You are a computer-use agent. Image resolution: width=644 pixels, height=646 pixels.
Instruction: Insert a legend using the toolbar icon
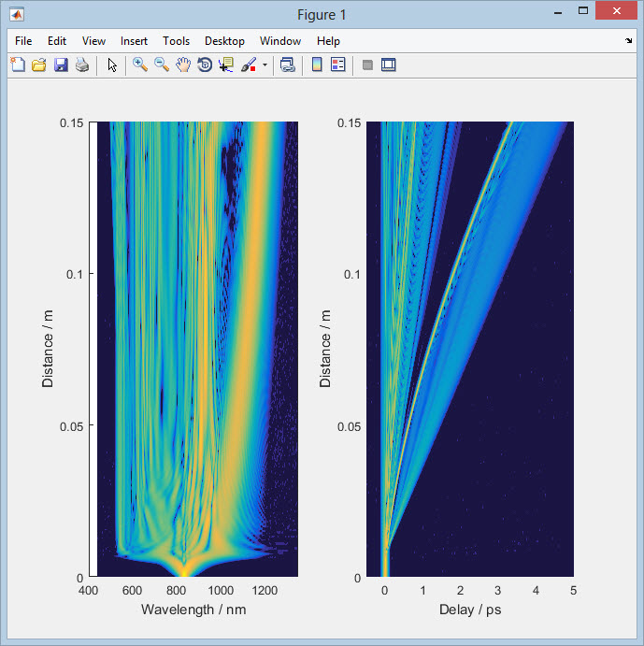(338, 65)
